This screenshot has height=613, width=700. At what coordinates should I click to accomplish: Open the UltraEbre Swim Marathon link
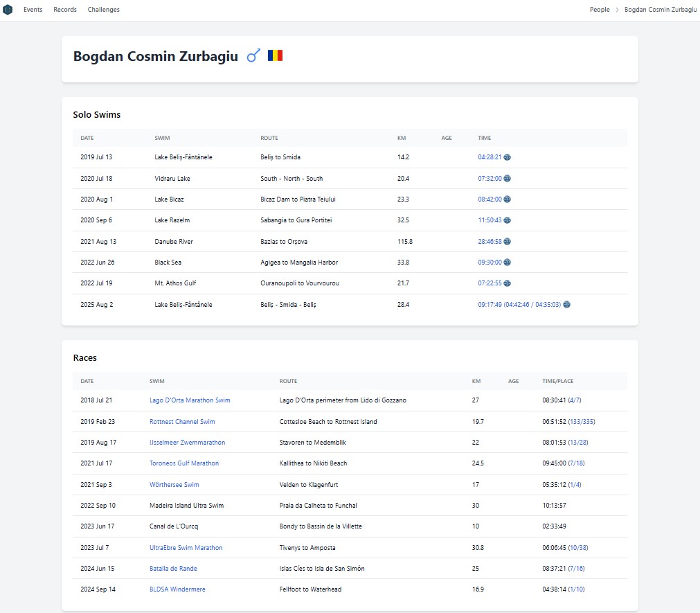[x=186, y=548]
